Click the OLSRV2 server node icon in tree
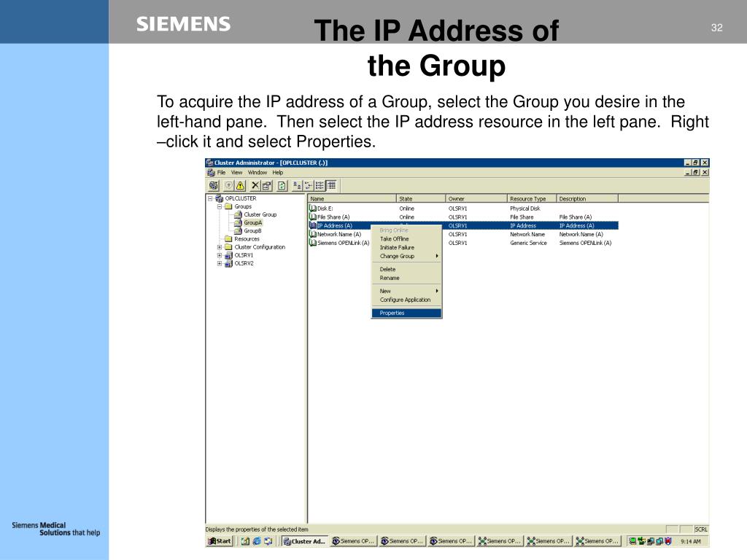This screenshot has width=747, height=560. coord(228,263)
